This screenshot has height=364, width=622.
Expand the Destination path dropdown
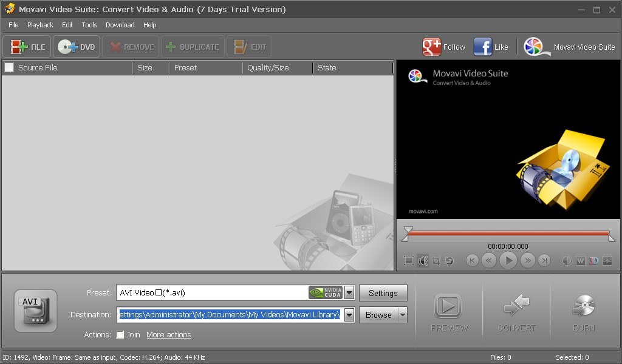coord(349,315)
